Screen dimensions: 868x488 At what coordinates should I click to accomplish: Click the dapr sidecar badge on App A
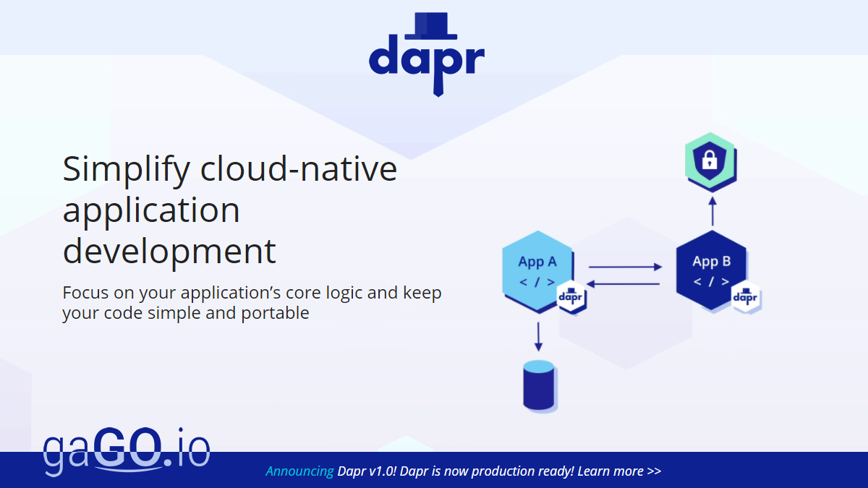(x=571, y=296)
